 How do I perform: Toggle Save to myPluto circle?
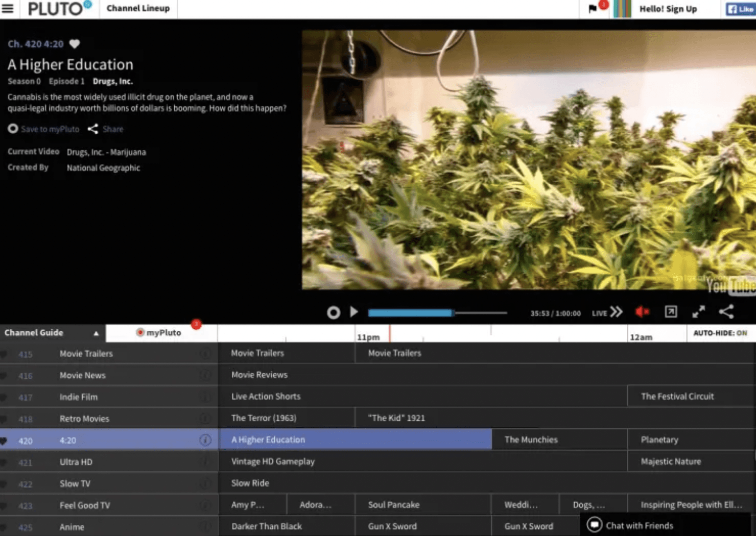[x=13, y=129]
